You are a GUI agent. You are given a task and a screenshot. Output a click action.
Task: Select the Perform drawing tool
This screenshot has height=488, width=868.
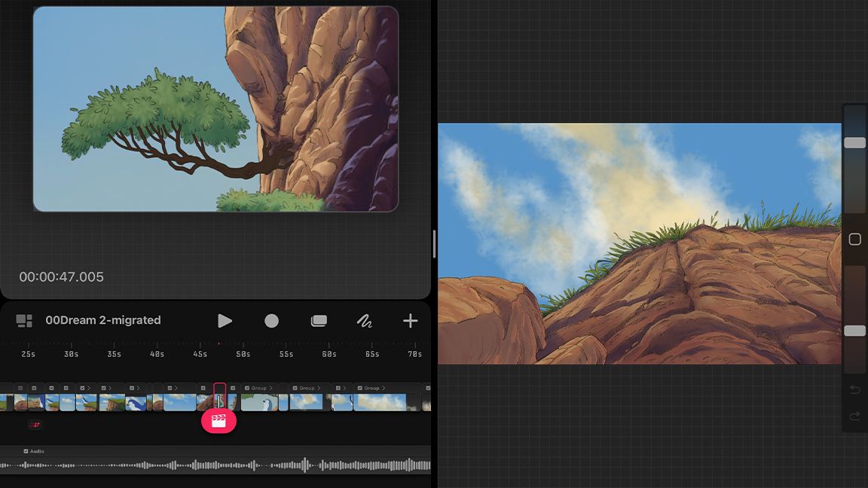pyautogui.click(x=365, y=320)
